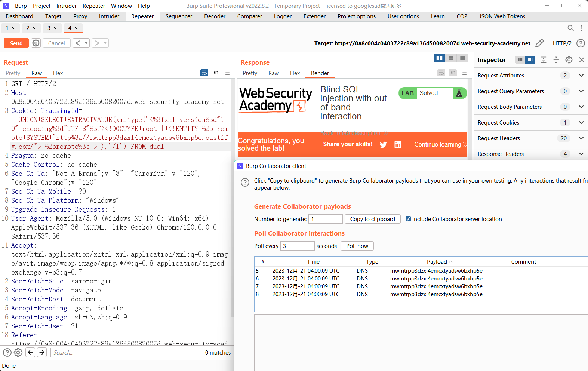588x371 pixels.
Task: Click the Back to lab description link
Action: click(354, 133)
